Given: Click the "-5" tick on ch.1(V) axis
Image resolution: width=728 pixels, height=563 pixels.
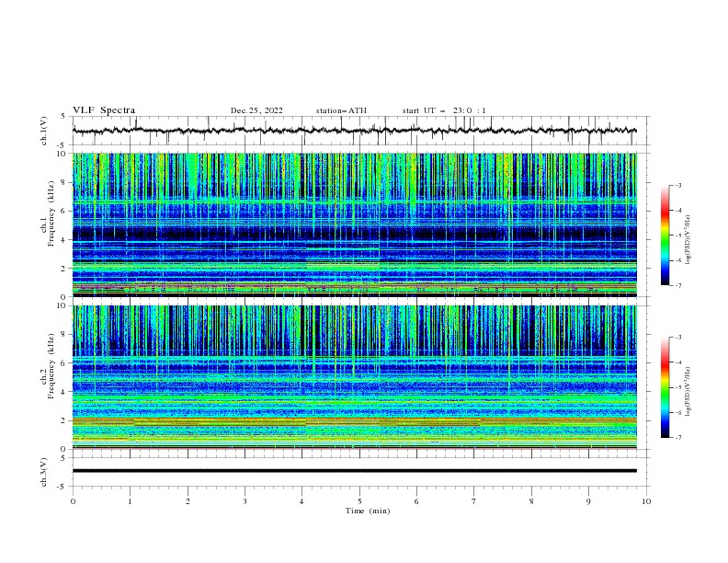Looking at the screenshot, I should 63,145.
